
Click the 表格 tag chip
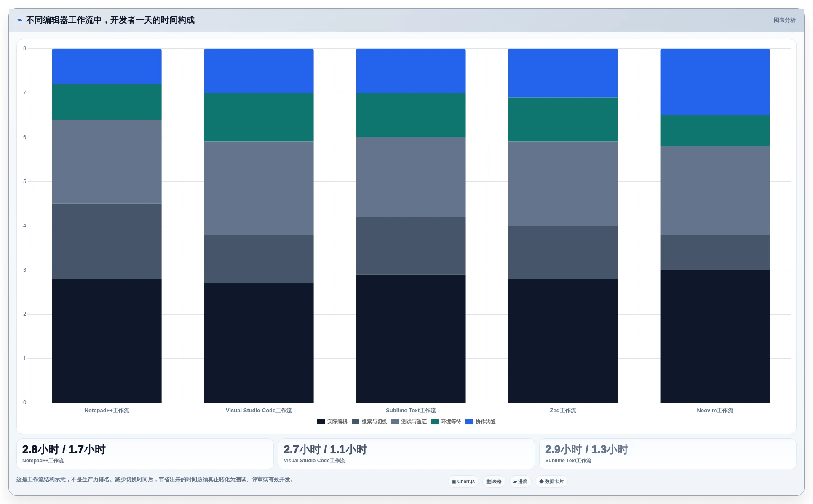click(494, 482)
